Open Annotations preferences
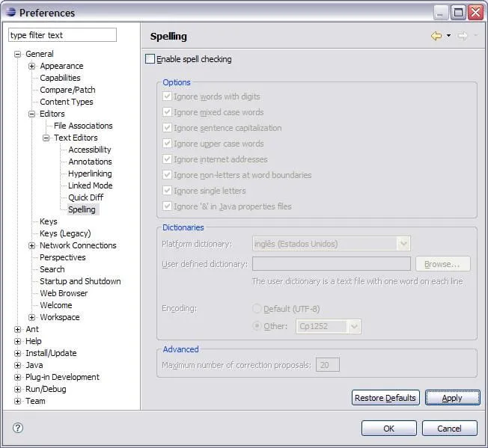This screenshot has width=488, height=448. click(x=90, y=162)
